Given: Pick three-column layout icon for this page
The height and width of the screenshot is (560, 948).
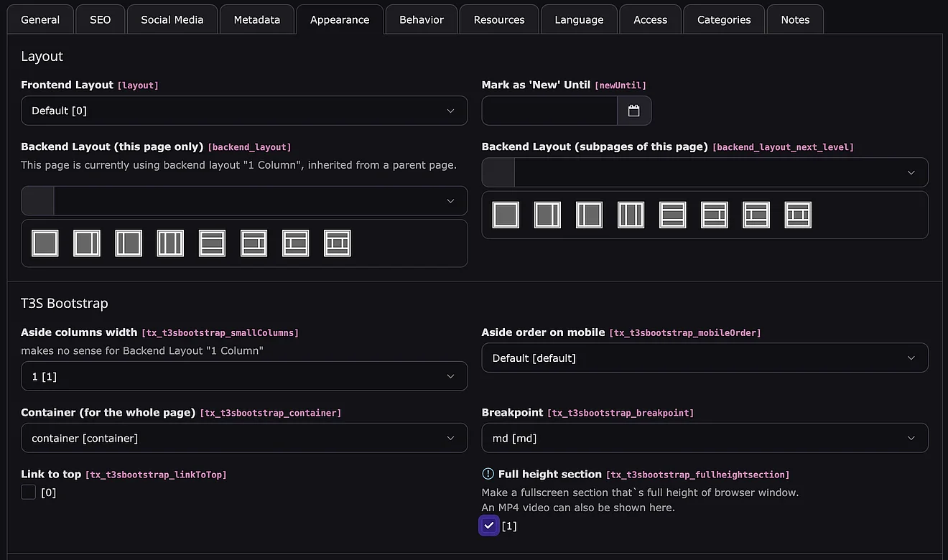Looking at the screenshot, I should (170, 243).
